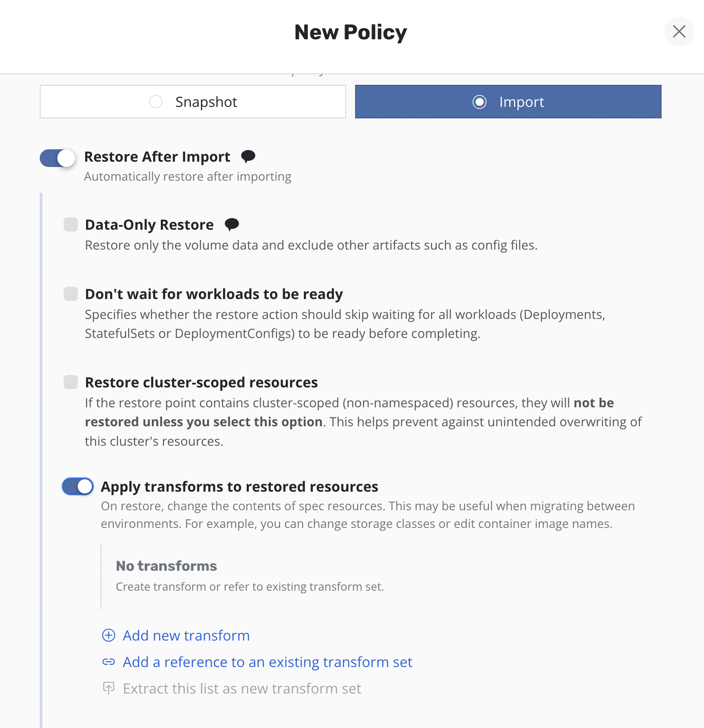
Task: Tick Restore cluster-scoped resources checkbox
Action: click(71, 382)
